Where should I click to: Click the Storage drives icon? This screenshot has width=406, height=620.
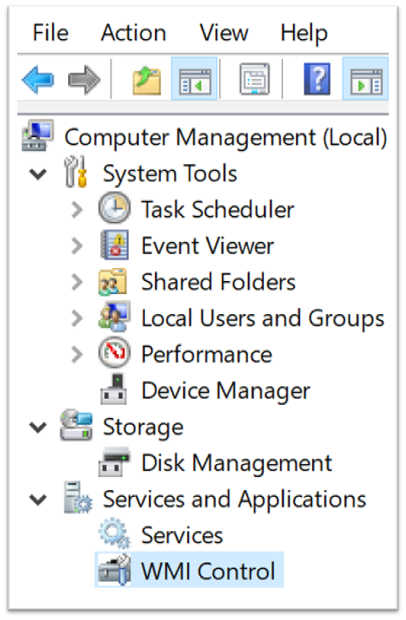click(76, 425)
